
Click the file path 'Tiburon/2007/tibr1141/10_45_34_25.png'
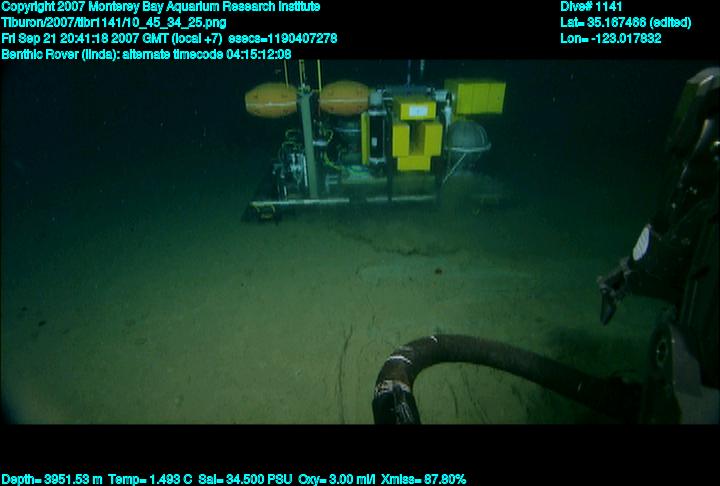[113, 23]
